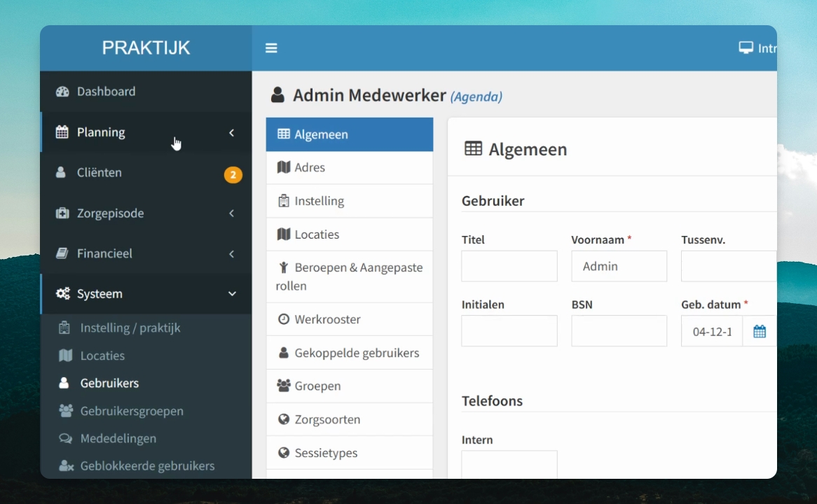
Task: Click the Planning calendar icon
Action: click(62, 132)
